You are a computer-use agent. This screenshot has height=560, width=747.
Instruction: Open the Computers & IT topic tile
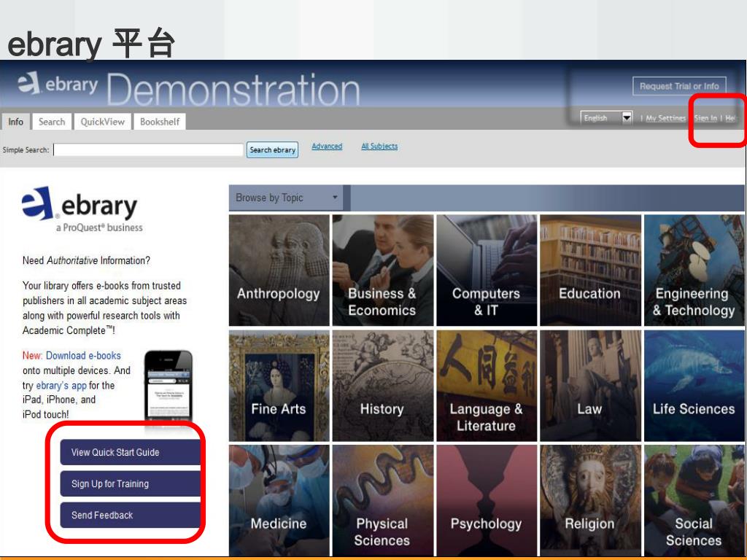pyautogui.click(x=487, y=270)
